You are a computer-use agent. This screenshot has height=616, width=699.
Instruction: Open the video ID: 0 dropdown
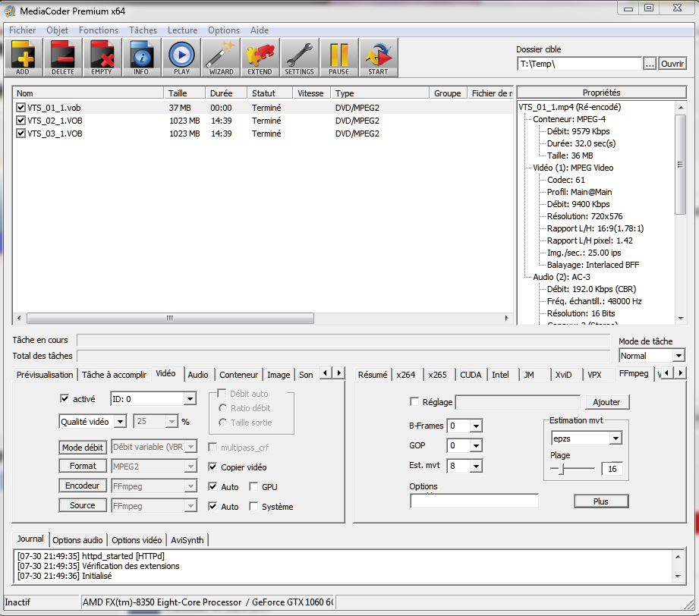(190, 398)
